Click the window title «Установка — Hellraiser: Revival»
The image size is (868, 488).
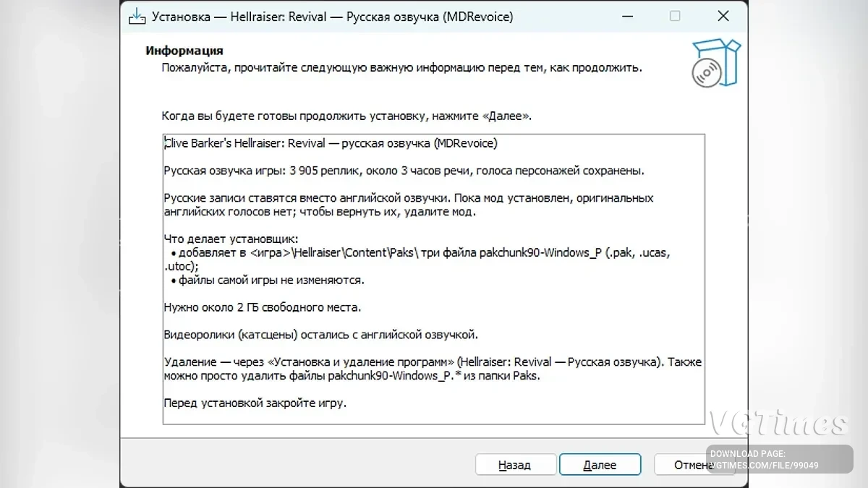(x=332, y=16)
